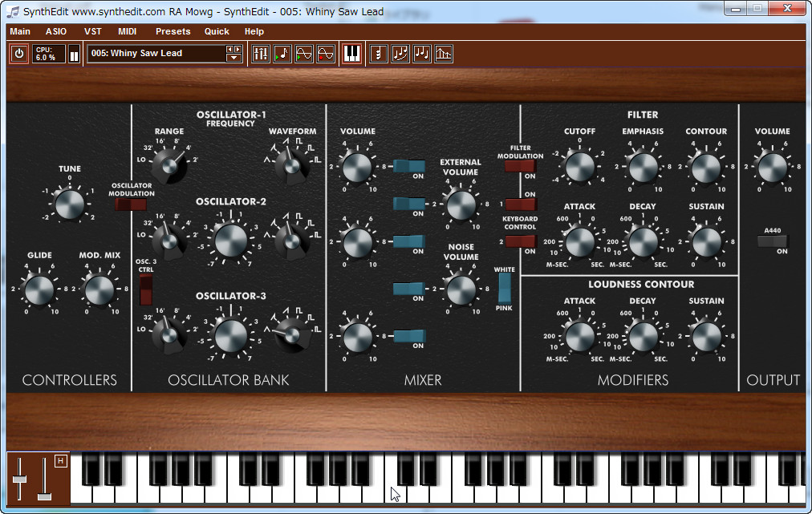
Task: Click Oscillator-1 mixer Volume knob
Action: click(x=357, y=167)
